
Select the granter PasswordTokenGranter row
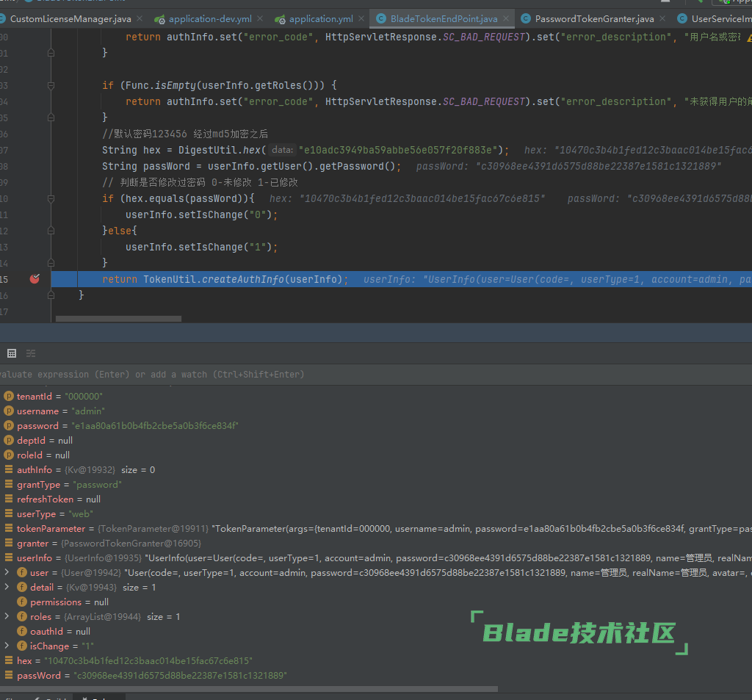click(x=376, y=543)
